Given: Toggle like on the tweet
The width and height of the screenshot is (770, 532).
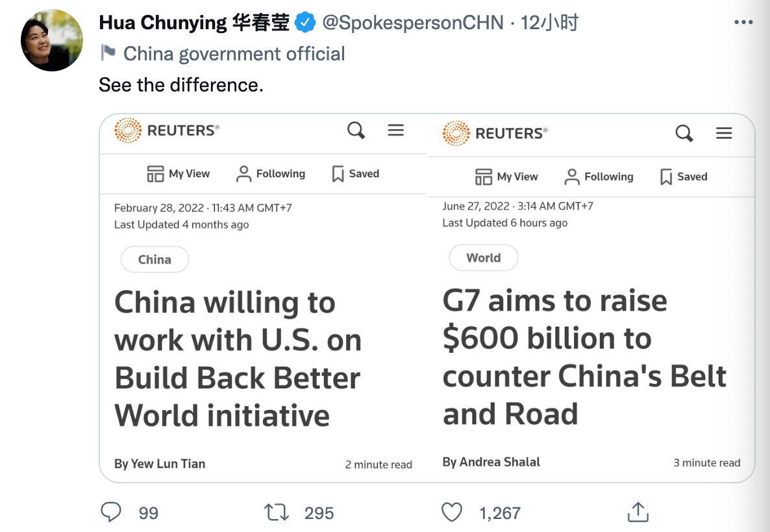Looking at the screenshot, I should point(452,512).
